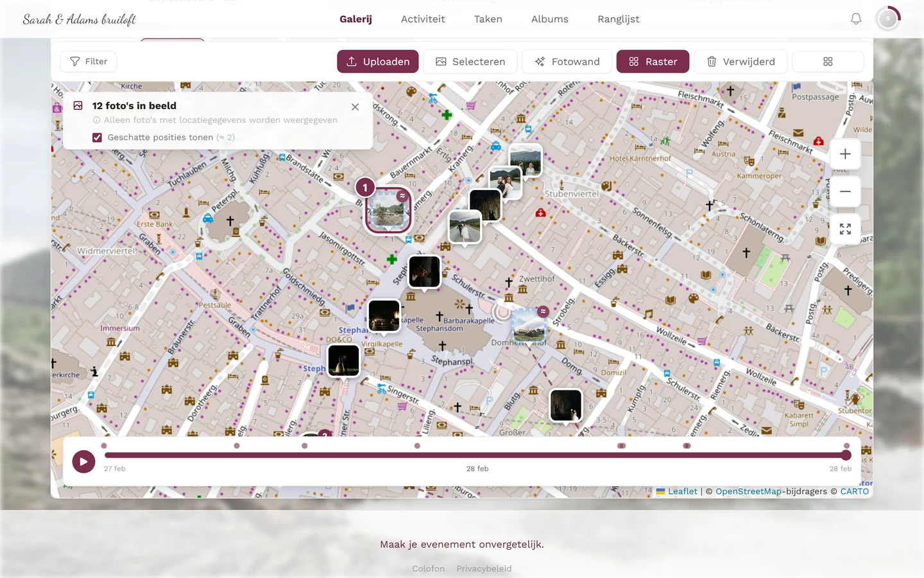Open the Privacybeleid footer link
The height and width of the screenshot is (578, 924).
pos(484,568)
